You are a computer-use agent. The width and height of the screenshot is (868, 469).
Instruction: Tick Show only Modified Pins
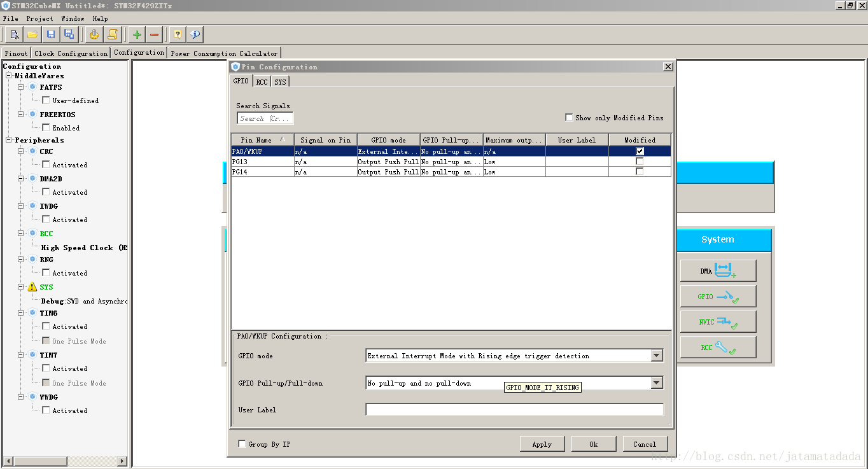(569, 117)
